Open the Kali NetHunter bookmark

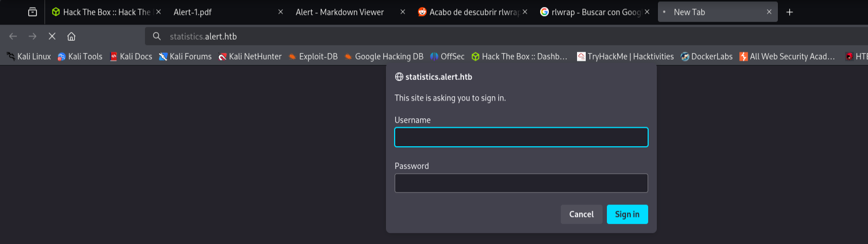[250, 57]
